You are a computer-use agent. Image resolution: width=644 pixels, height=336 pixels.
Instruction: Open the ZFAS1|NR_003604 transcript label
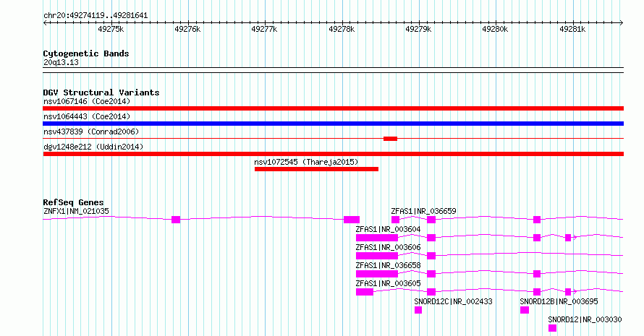(x=388, y=229)
